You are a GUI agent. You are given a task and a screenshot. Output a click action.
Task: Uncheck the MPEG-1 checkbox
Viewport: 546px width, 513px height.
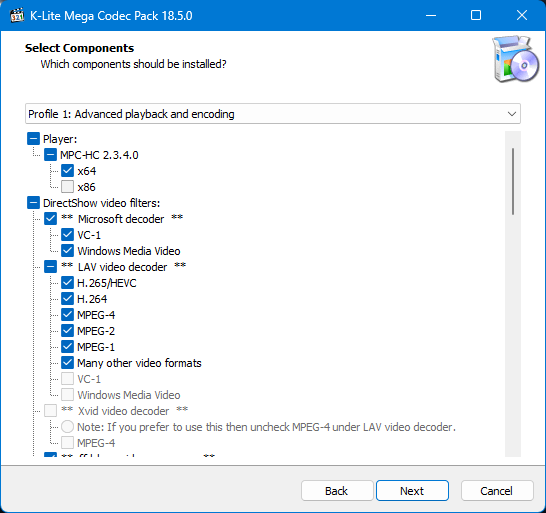(x=67, y=347)
